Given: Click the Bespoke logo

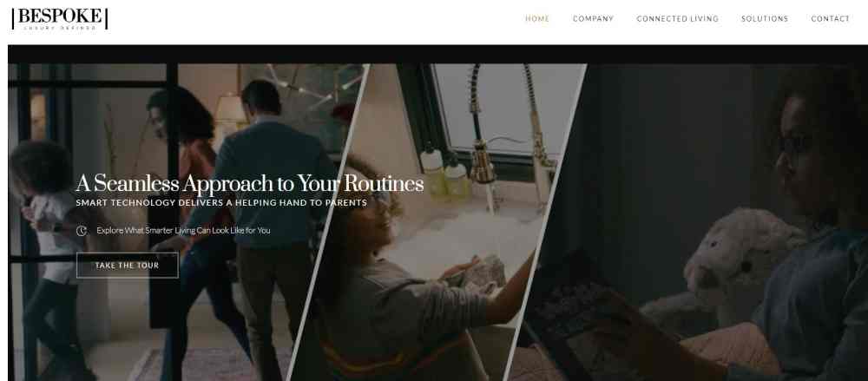Looking at the screenshot, I should coord(60,19).
